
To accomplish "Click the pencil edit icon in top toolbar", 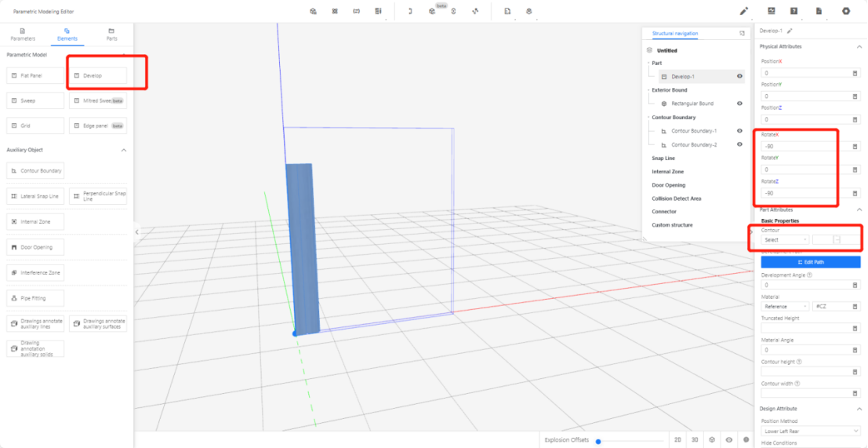I will pos(744,11).
